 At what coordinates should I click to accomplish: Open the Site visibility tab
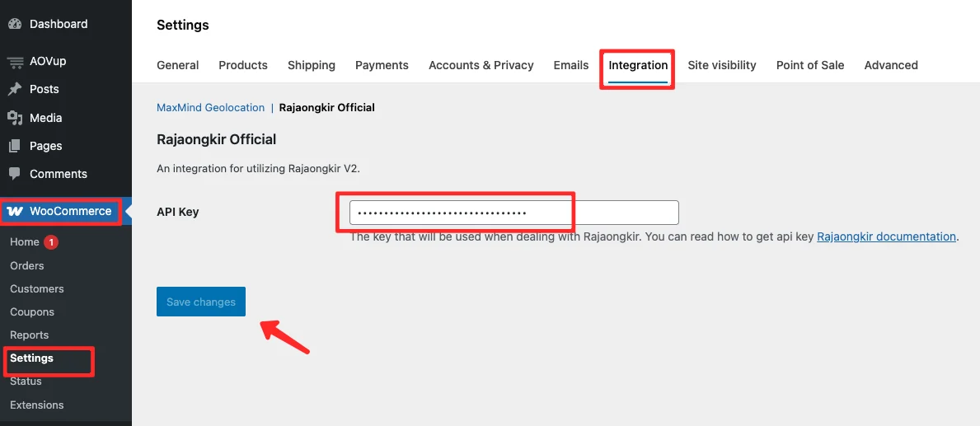[722, 65]
